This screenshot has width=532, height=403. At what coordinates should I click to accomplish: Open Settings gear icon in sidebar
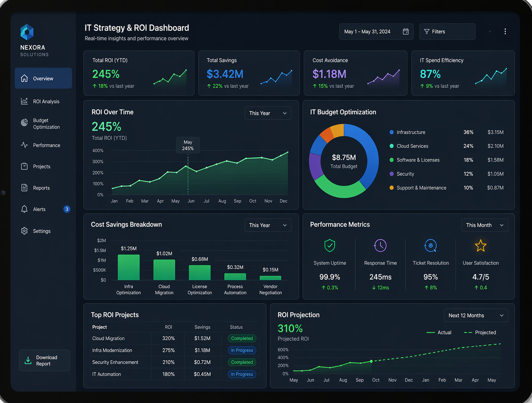(24, 231)
